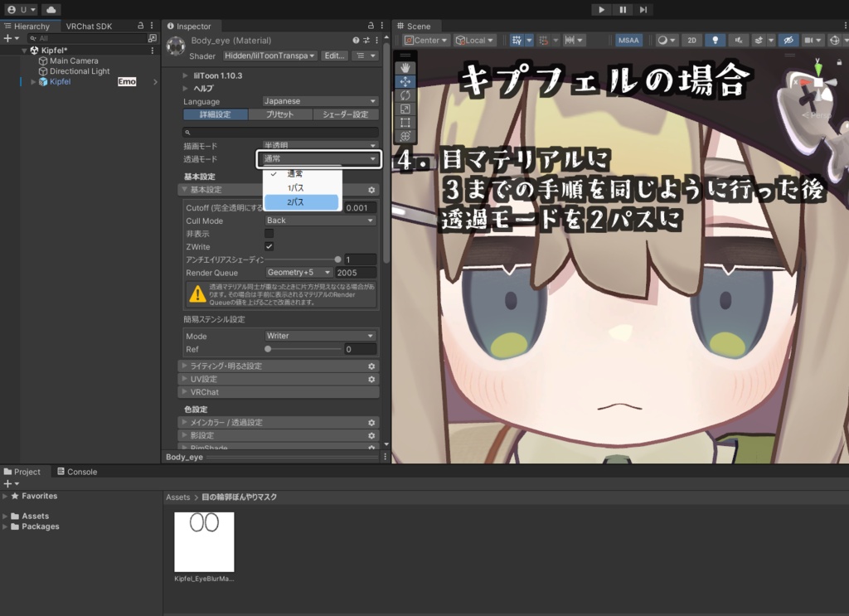The height and width of the screenshot is (616, 849).
Task: Open the snap increment settings icon
Action: (x=574, y=40)
